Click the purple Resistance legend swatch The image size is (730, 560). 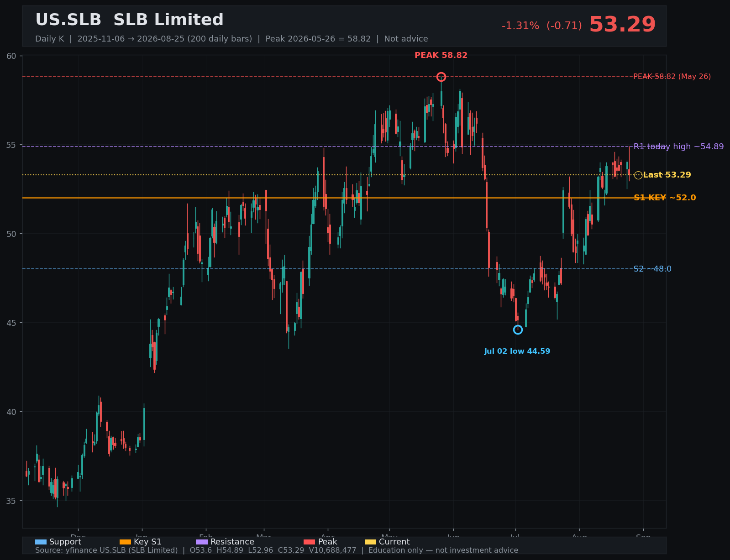click(202, 542)
